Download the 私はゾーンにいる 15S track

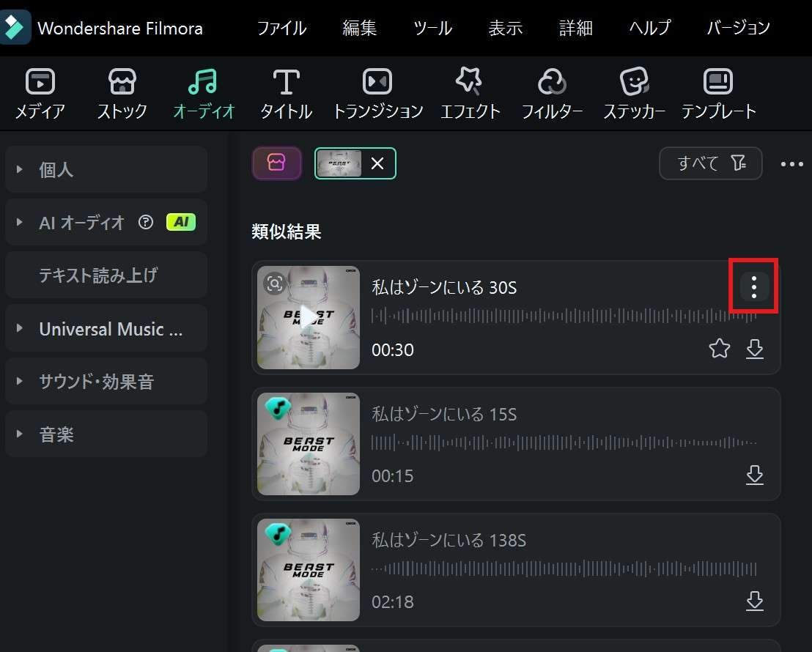pos(755,475)
